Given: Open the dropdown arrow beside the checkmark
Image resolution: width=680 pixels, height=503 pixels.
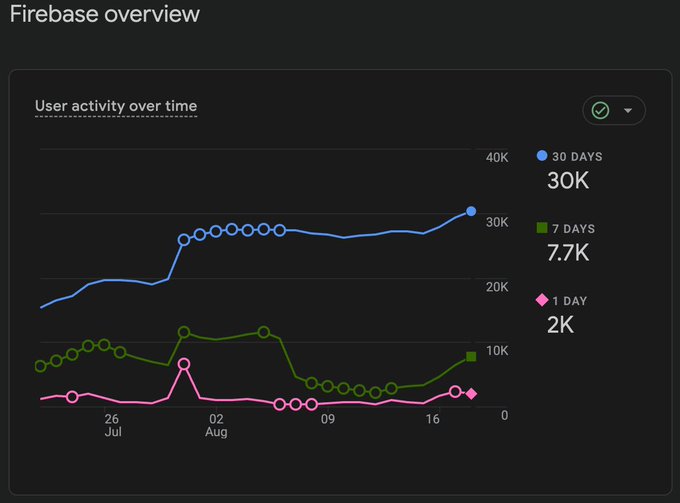Looking at the screenshot, I should pyautogui.click(x=628, y=111).
